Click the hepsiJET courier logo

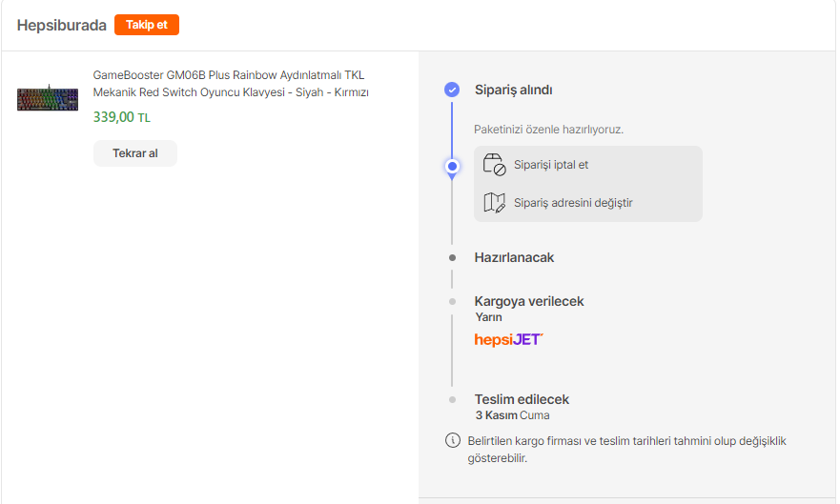tap(509, 339)
